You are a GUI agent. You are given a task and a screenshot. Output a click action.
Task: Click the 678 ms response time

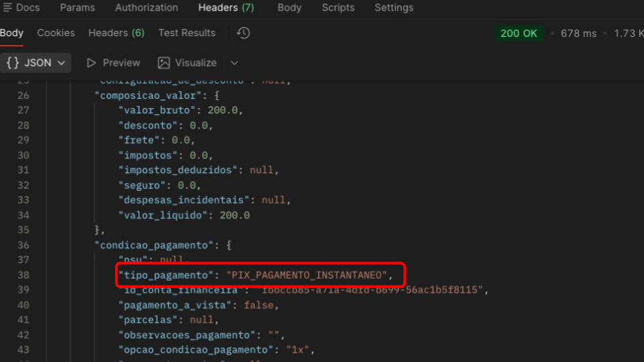pos(578,34)
